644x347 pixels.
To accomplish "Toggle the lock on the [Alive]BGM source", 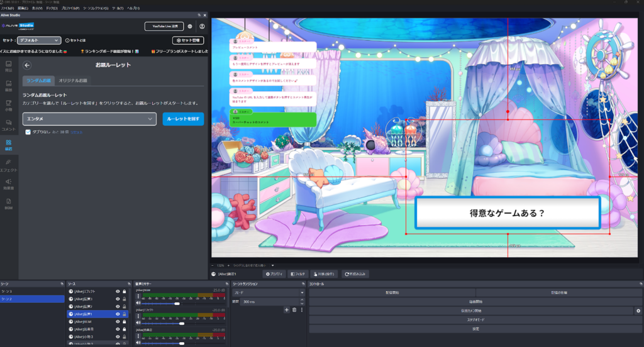I will pyautogui.click(x=125, y=322).
